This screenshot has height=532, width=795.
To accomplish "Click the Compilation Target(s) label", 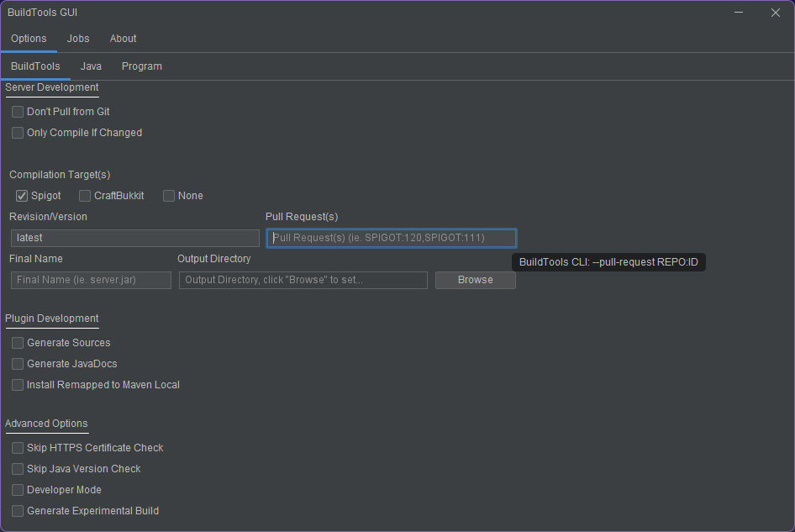I will [60, 175].
